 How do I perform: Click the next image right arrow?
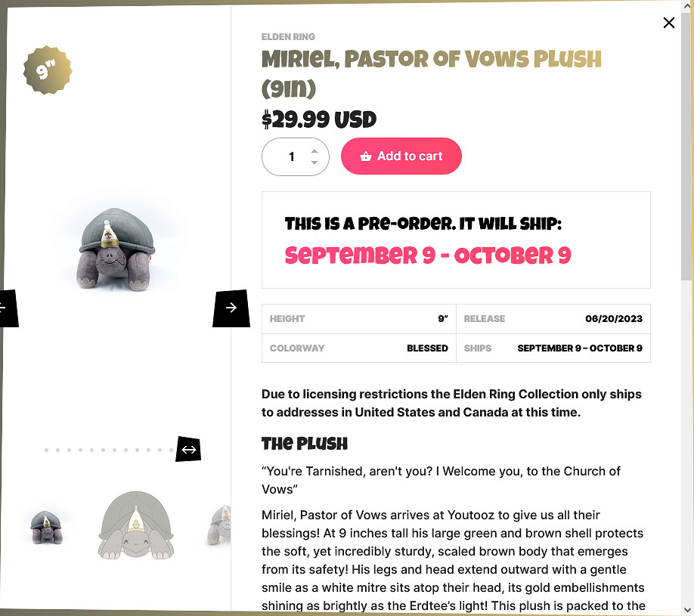coord(231,308)
